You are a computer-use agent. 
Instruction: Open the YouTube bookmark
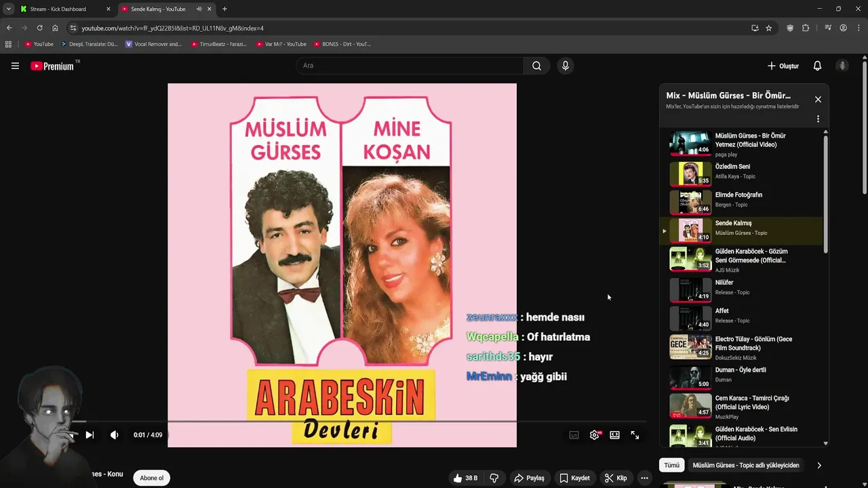(x=39, y=44)
